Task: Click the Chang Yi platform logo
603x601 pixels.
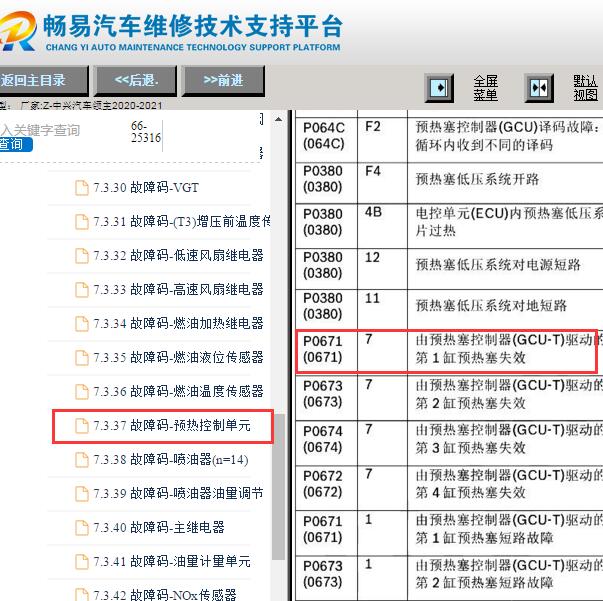Action: coord(18,32)
